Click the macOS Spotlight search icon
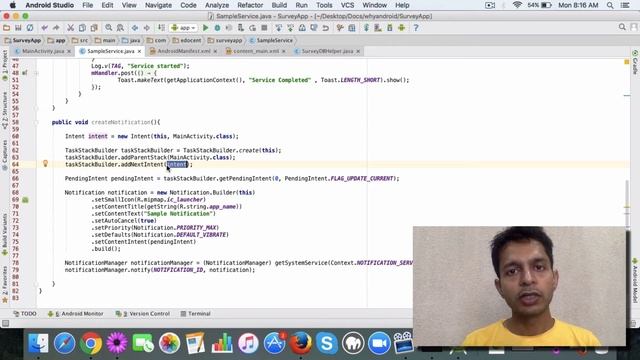This screenshot has width=640, height=360. point(610,5)
